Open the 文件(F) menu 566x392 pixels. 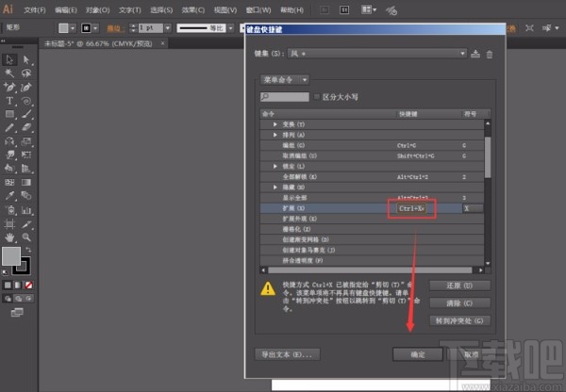(35, 10)
